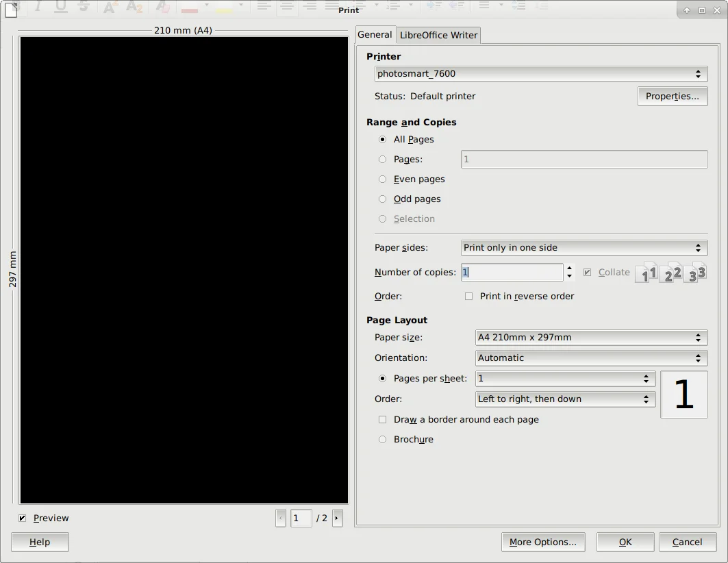The image size is (728, 563).
Task: Click the shade (roll up) title bar icon
Action: (x=687, y=10)
